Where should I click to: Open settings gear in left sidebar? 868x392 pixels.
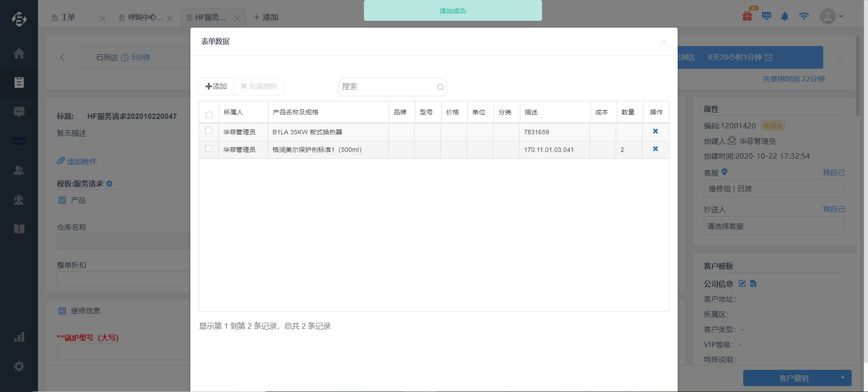[19, 366]
